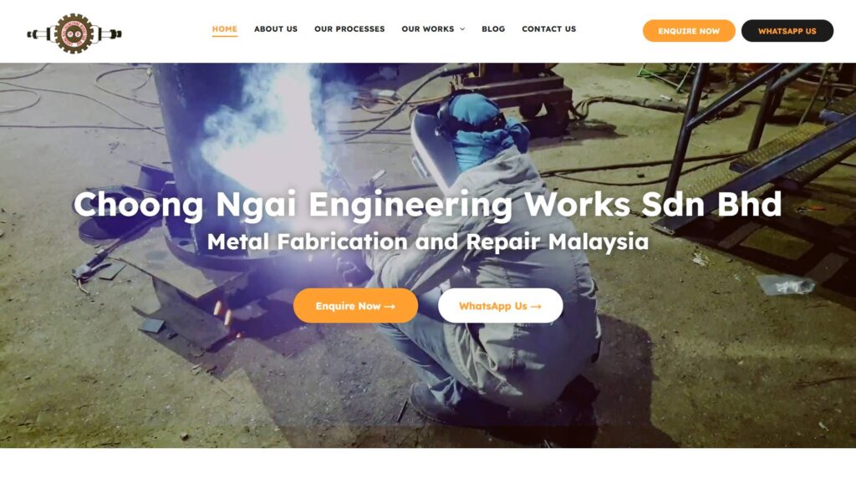Click the blank white area below the hero
856x504 pixels.
[427, 476]
